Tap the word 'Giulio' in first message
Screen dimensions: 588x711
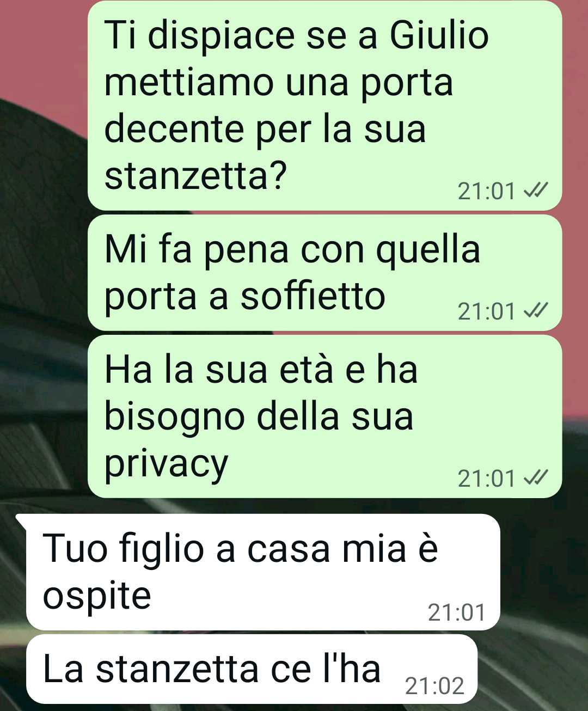point(439,35)
